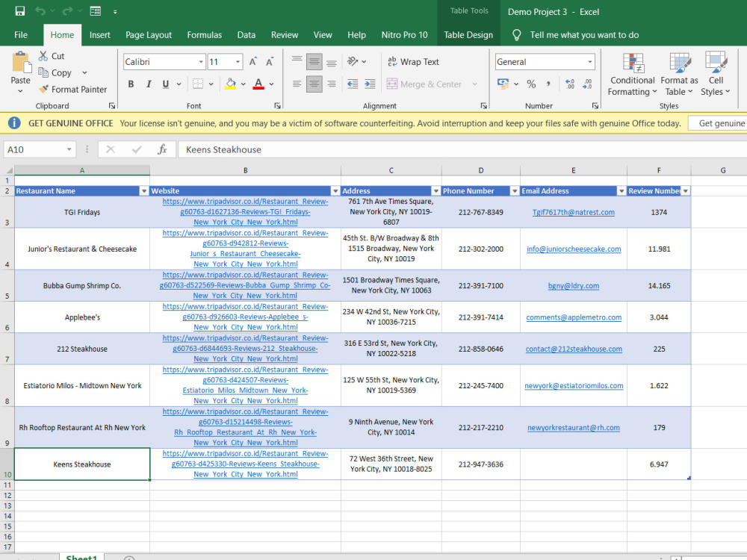747x560 pixels.
Task: Open Email Address column filter dropdown
Action: (622, 191)
